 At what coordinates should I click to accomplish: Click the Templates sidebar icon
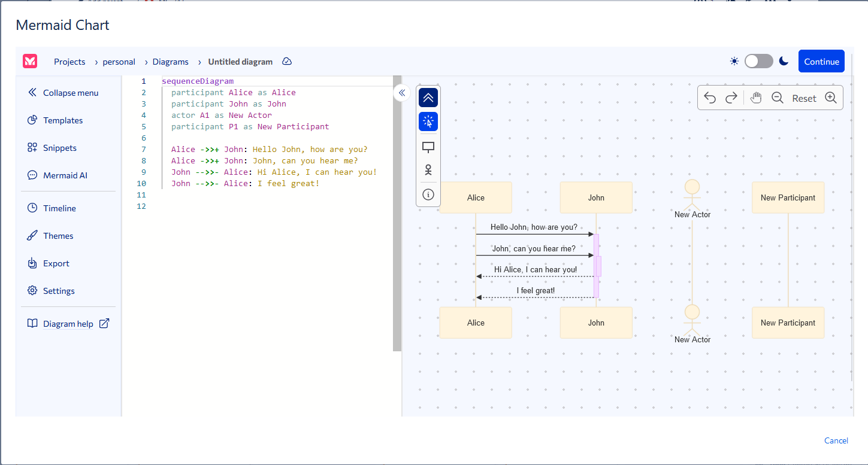(x=32, y=120)
